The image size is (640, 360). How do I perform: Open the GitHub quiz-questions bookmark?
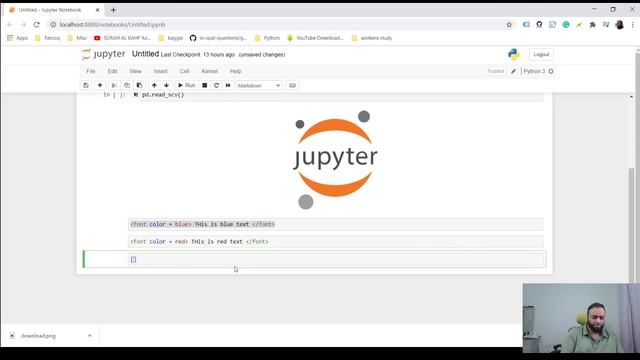click(218, 38)
